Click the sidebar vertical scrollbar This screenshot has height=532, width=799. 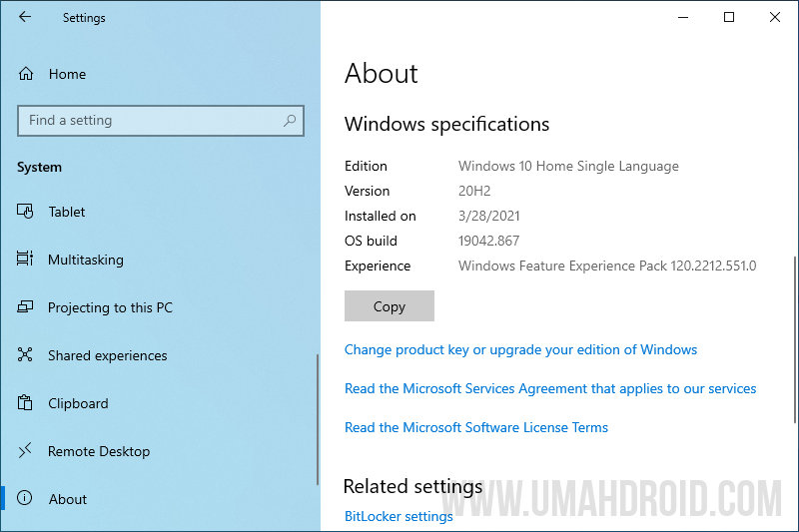click(x=318, y=419)
